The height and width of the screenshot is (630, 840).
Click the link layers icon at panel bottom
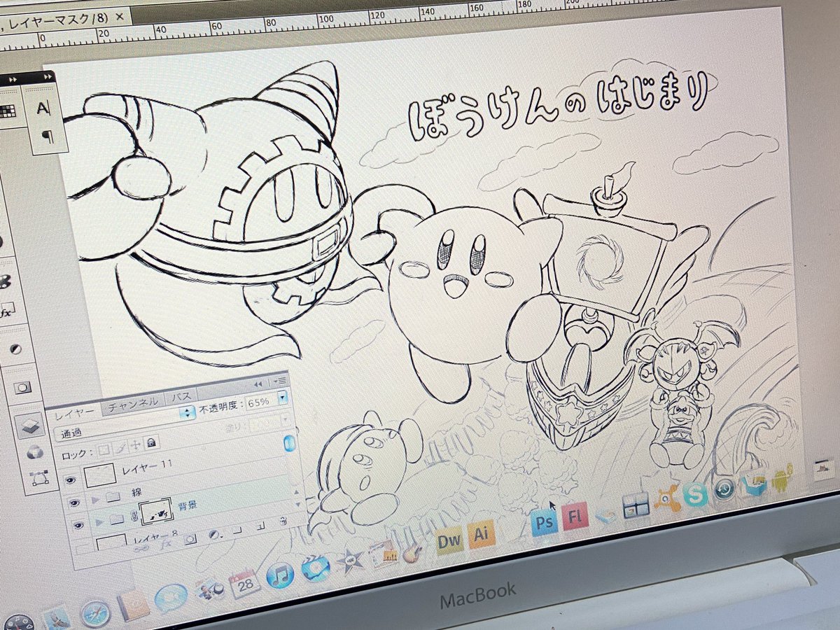(142, 548)
